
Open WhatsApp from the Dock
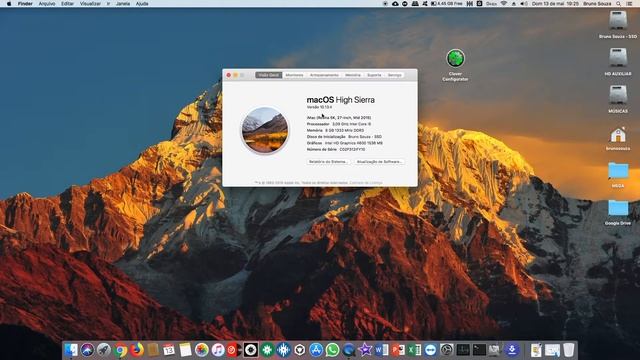click(x=332, y=350)
